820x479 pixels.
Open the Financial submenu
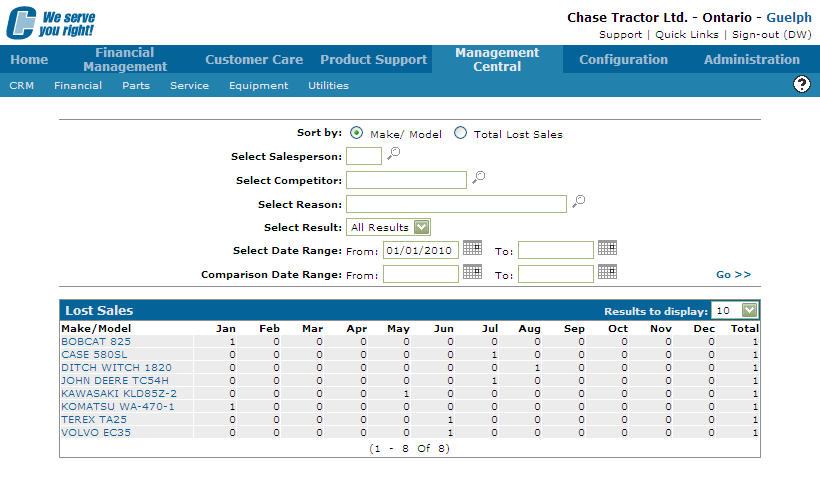pyautogui.click(x=78, y=85)
